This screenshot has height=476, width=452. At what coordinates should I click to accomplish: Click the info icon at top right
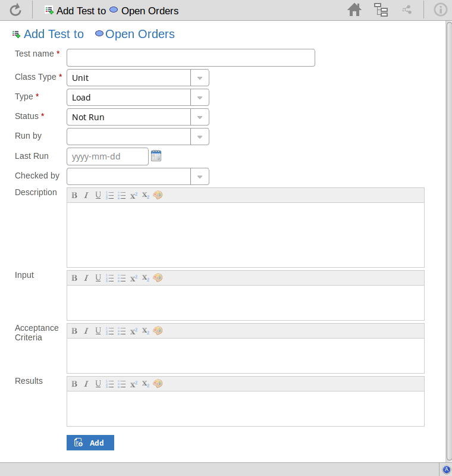tap(441, 10)
